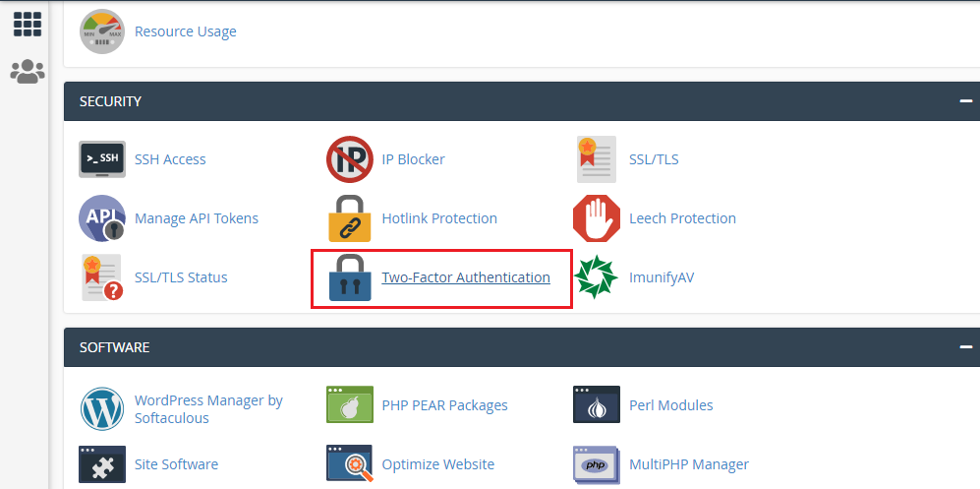This screenshot has height=489, width=980.
Task: Click the Site Software puzzle icon
Action: 102,464
